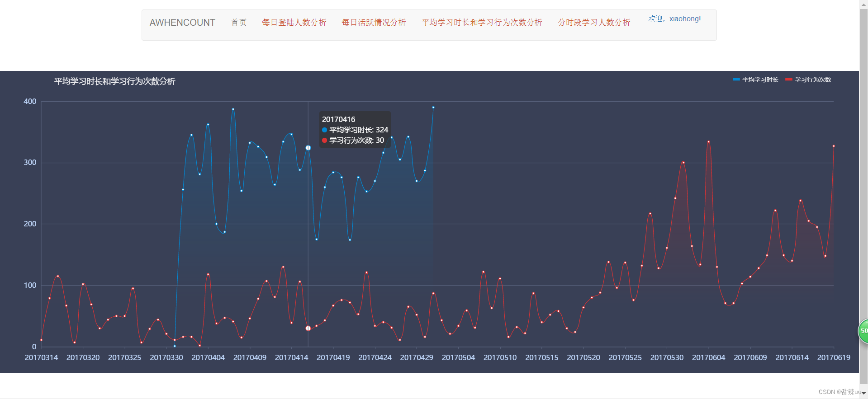Click scrollbar down arrow

point(863,393)
